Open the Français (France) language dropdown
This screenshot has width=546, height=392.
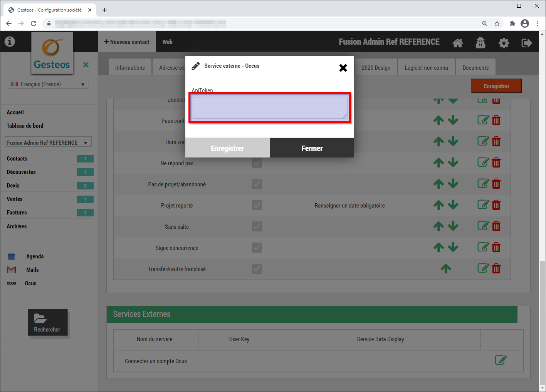49,84
